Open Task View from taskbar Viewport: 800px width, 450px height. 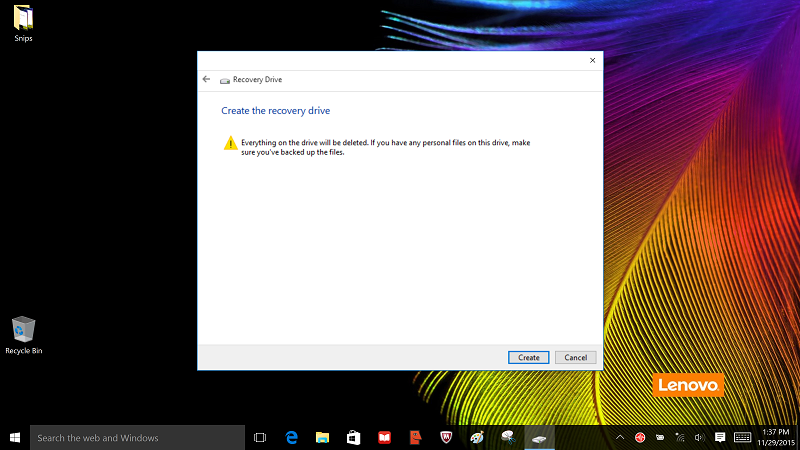tap(260, 438)
